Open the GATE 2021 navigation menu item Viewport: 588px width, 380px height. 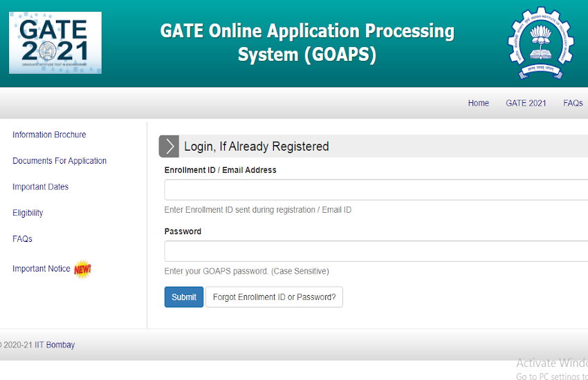click(x=526, y=103)
